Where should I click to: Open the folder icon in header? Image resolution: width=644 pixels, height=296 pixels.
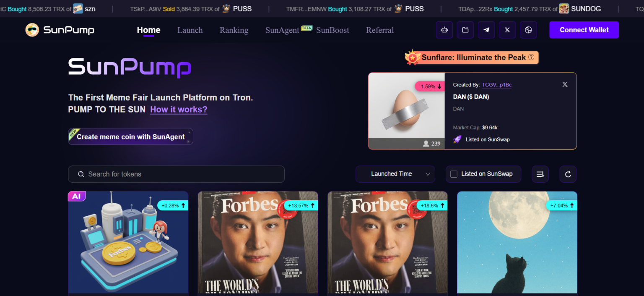pos(465,30)
